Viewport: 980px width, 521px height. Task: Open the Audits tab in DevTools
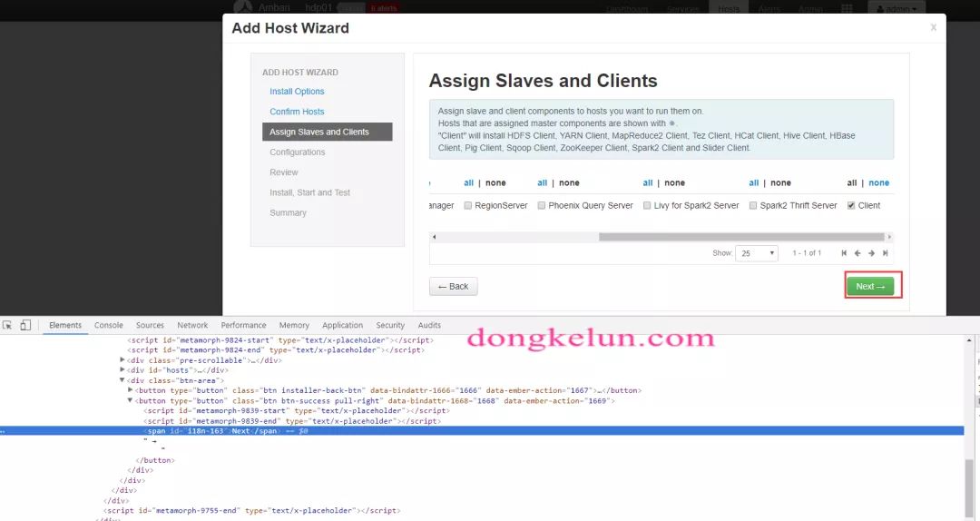click(x=429, y=325)
